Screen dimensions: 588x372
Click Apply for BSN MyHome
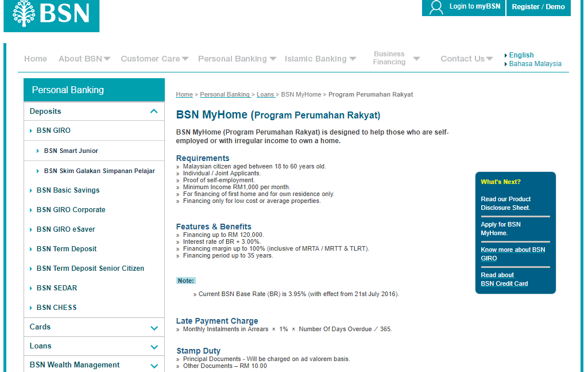click(x=501, y=229)
